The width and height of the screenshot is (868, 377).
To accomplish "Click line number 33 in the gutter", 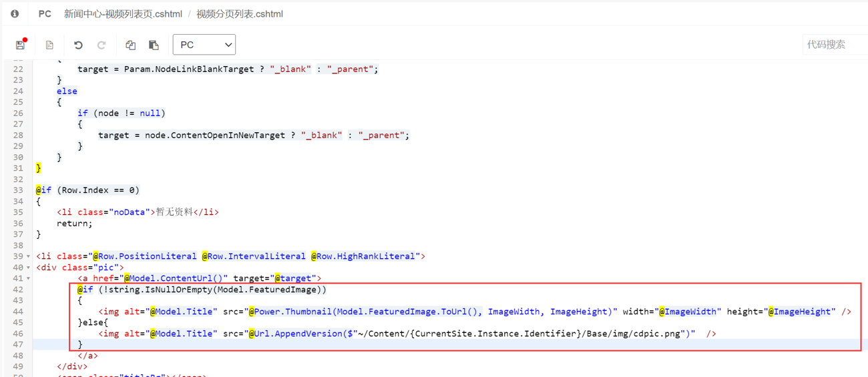I will click(x=18, y=190).
